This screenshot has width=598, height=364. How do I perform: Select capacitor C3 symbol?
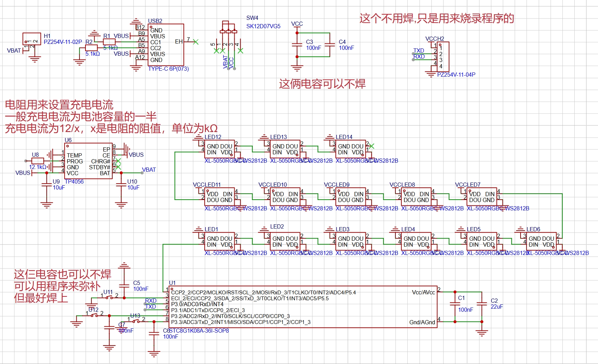pyautogui.click(x=297, y=45)
